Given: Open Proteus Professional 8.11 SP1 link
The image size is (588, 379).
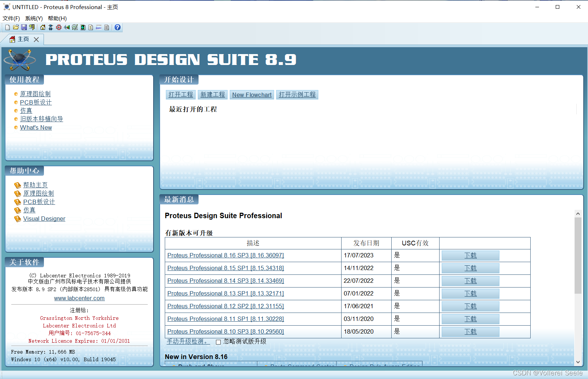Looking at the screenshot, I should coord(225,319).
